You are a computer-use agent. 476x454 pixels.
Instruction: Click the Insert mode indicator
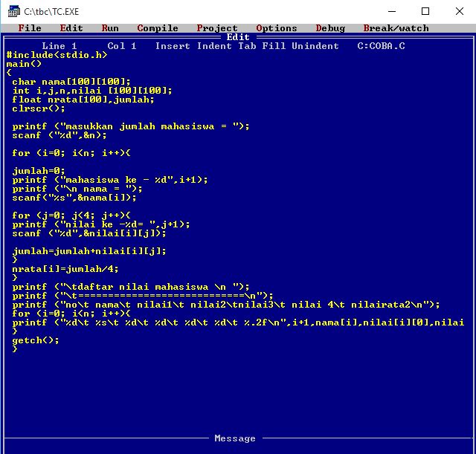(173, 46)
